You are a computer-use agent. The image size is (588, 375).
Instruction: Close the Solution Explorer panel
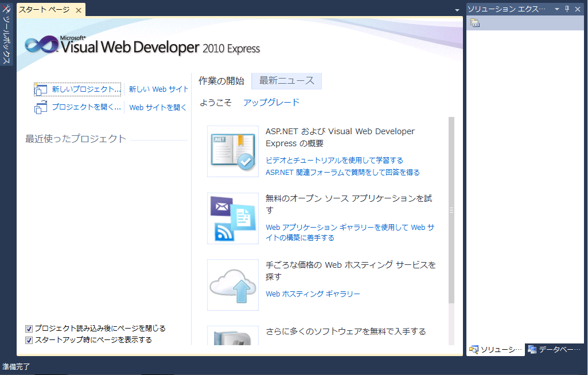point(578,9)
